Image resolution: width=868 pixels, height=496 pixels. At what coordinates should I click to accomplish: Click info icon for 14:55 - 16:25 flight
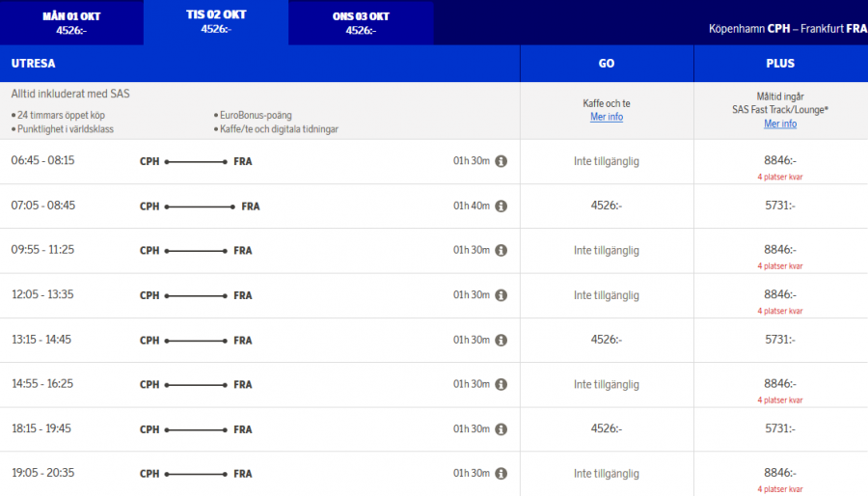[x=502, y=384]
